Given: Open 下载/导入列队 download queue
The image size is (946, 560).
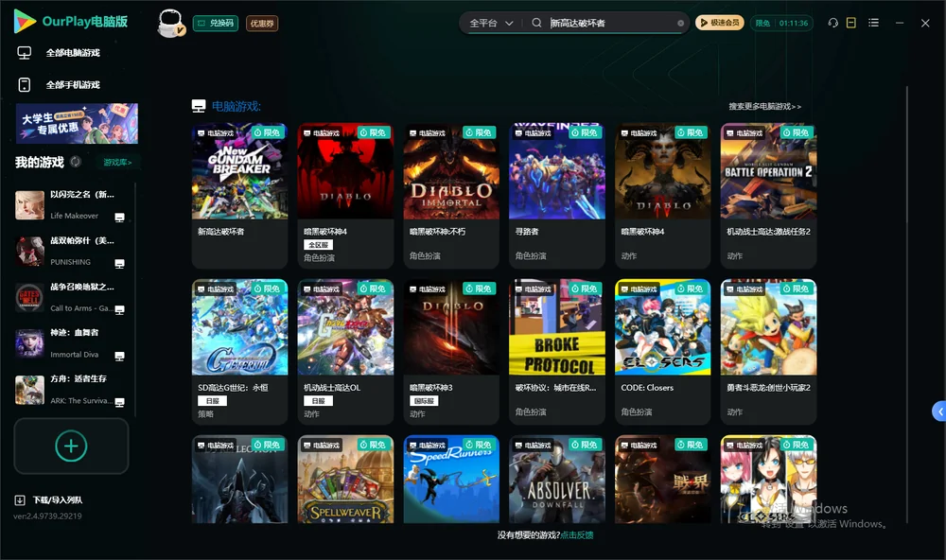Looking at the screenshot, I should click(49, 499).
